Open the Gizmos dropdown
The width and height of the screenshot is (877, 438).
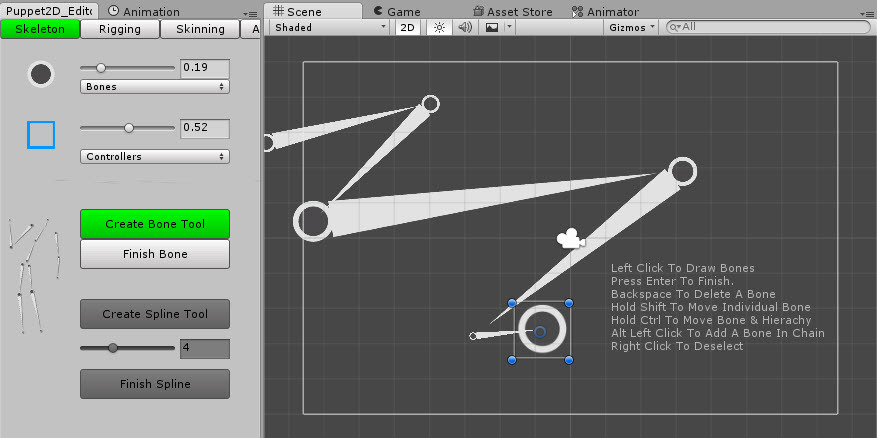click(632, 27)
